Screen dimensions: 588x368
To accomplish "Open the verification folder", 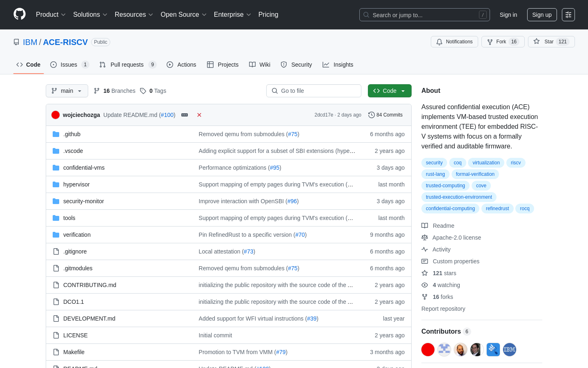I will [x=77, y=235].
